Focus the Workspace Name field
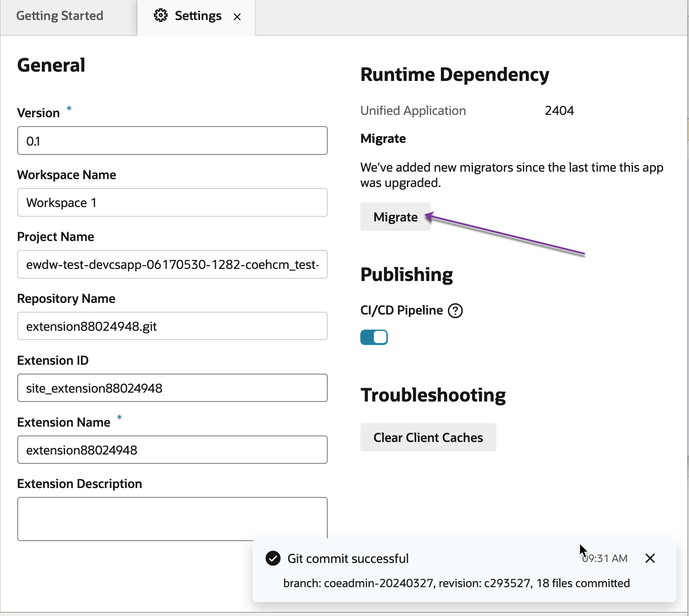The width and height of the screenshot is (689, 616). tap(172, 203)
